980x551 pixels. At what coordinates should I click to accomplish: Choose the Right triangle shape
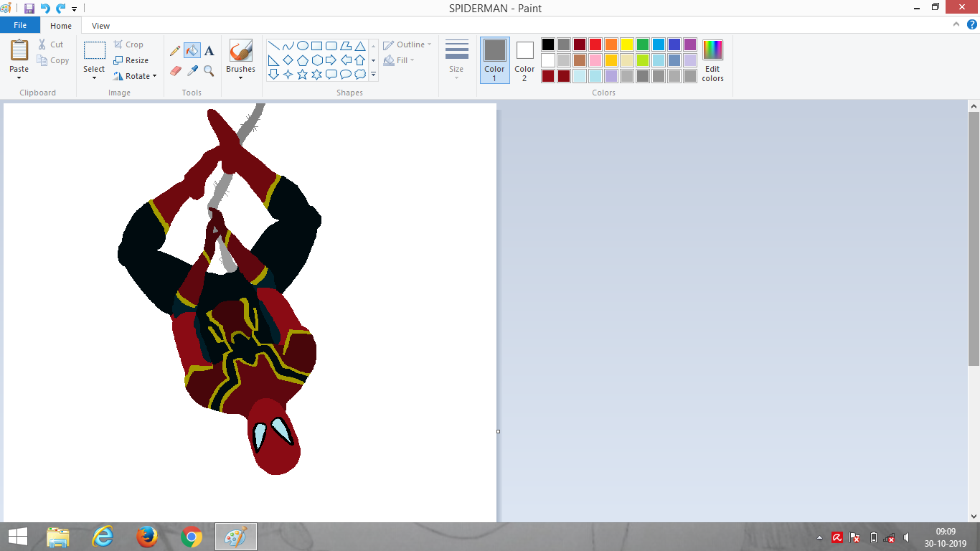tap(274, 60)
